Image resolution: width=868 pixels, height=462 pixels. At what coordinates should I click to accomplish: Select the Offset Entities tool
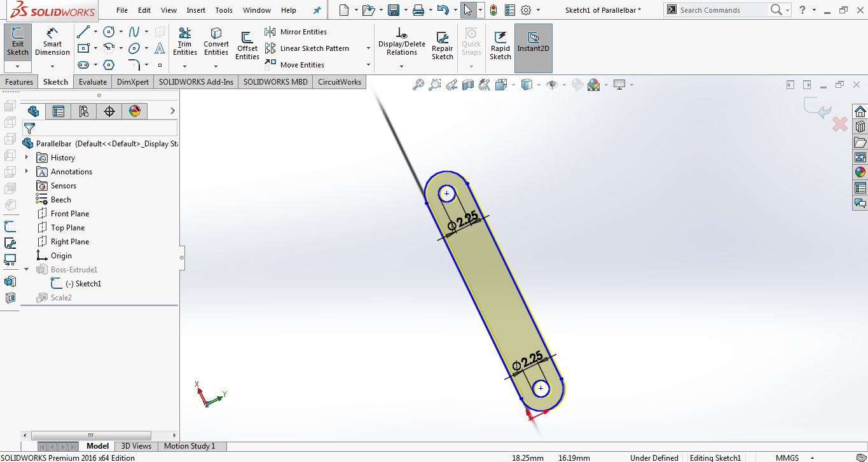coord(247,45)
